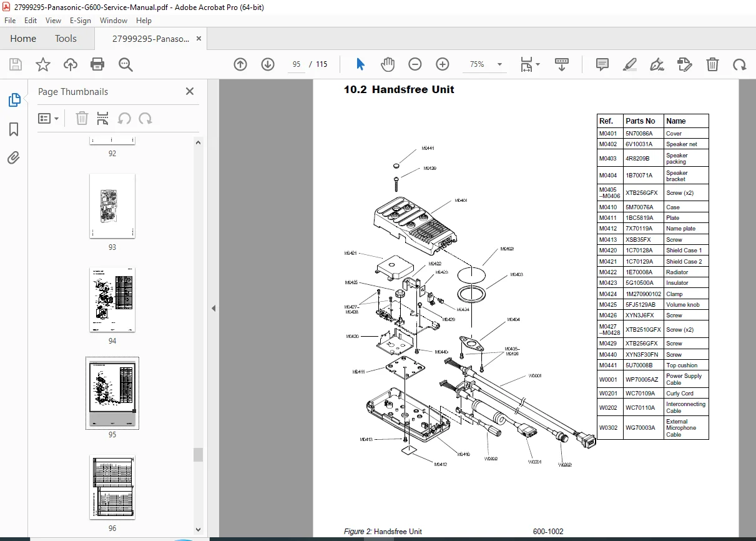Click the thumbnails scrollbar thumb
The height and width of the screenshot is (541, 756).
(x=199, y=454)
